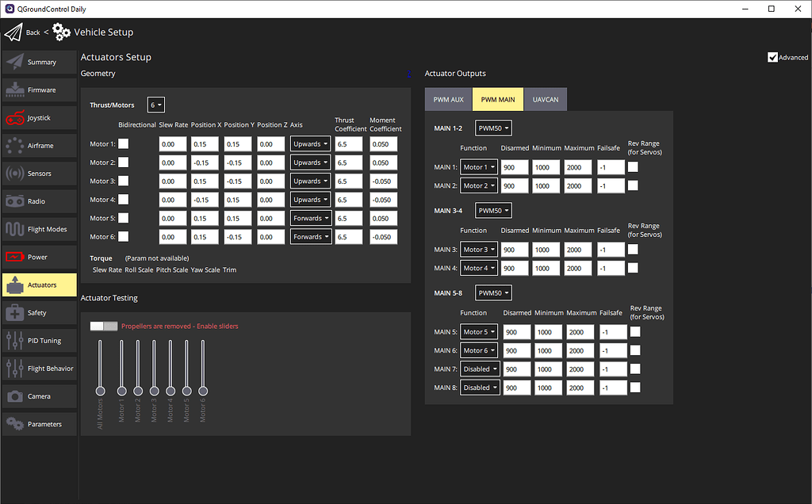Open the MAIN 7 Disabled function dropdown
This screenshot has width=812, height=504.
click(480, 368)
